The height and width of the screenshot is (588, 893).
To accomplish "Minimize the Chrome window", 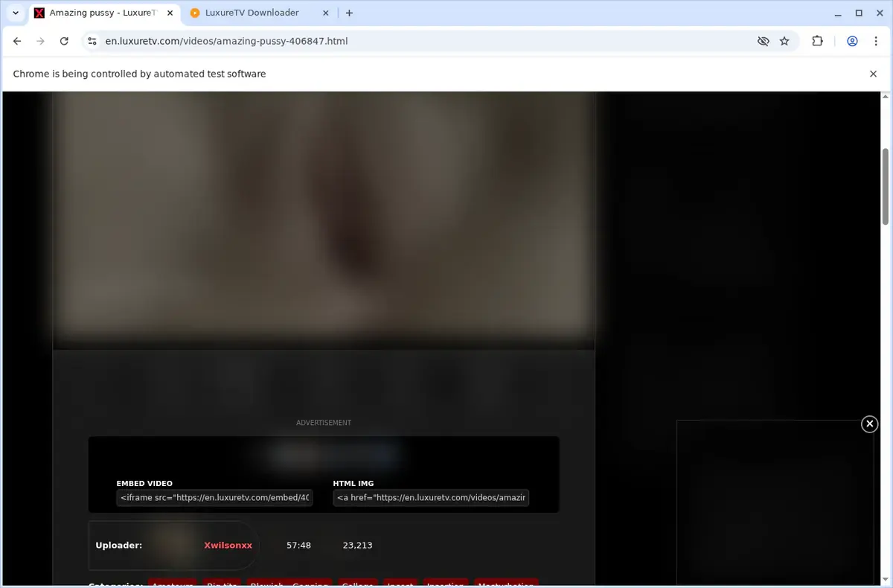I will (x=837, y=13).
